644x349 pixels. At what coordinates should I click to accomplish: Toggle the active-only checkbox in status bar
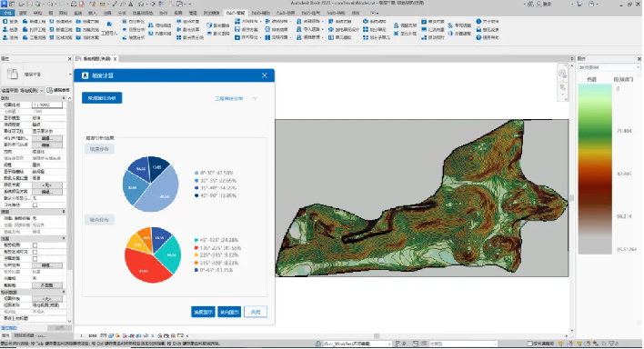529,344
